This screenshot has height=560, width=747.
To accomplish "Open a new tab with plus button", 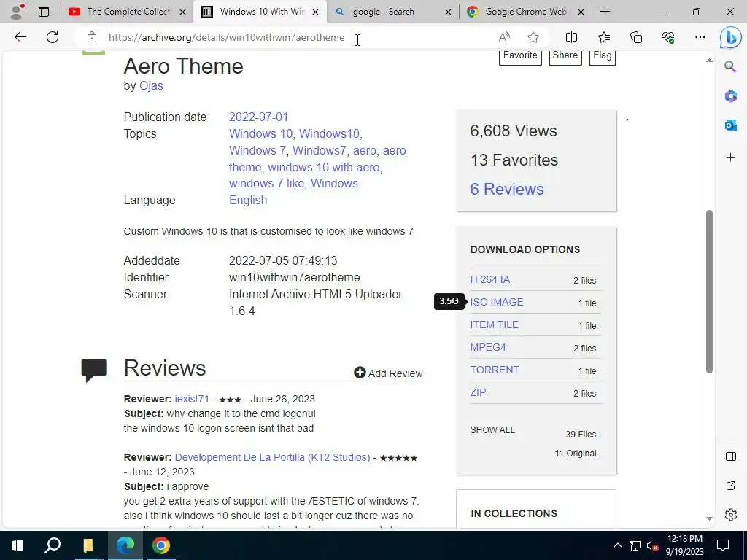I will click(605, 12).
